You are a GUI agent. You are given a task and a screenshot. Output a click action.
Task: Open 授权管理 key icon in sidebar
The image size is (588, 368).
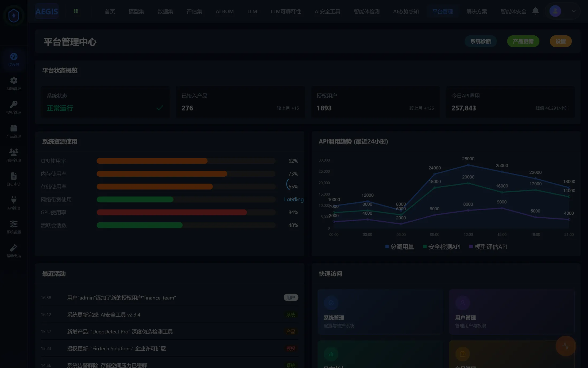coord(14,104)
